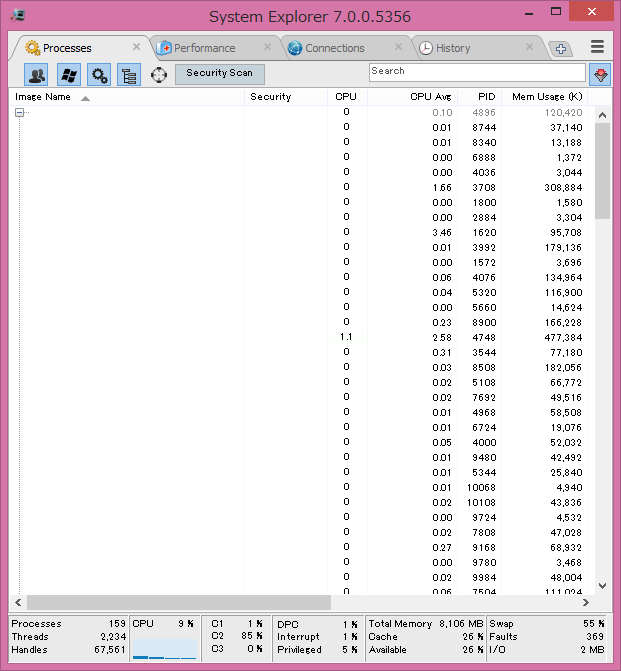
Task: Minimize the System Explorer window
Action: click(529, 13)
